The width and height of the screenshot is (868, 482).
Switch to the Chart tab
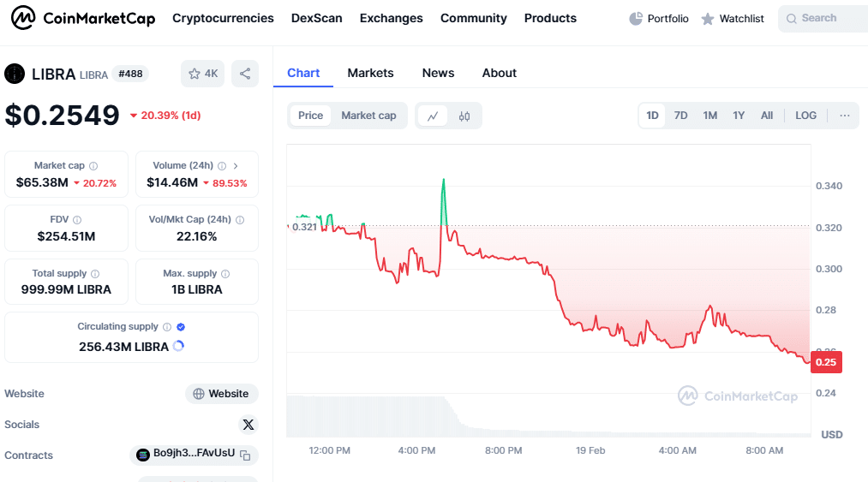click(x=303, y=73)
